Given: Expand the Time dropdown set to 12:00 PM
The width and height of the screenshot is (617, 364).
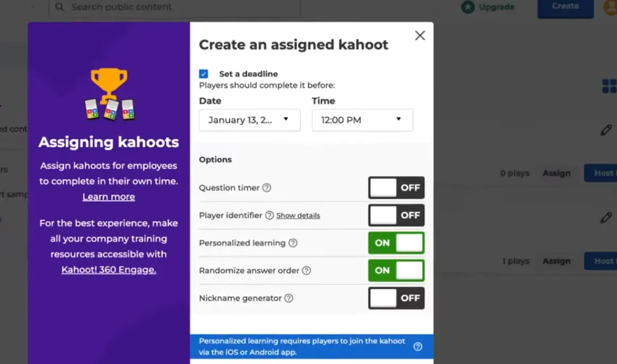Looking at the screenshot, I should (362, 120).
